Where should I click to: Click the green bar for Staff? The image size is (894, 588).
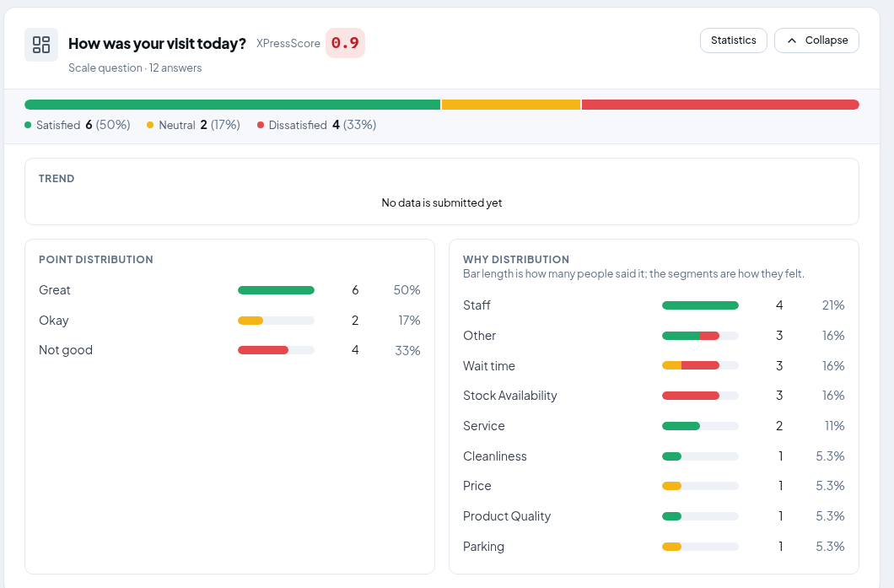coord(700,305)
